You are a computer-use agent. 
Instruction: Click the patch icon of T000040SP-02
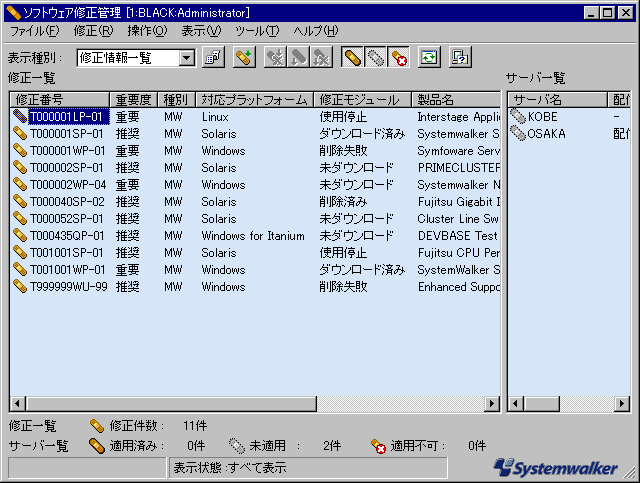[x=20, y=202]
